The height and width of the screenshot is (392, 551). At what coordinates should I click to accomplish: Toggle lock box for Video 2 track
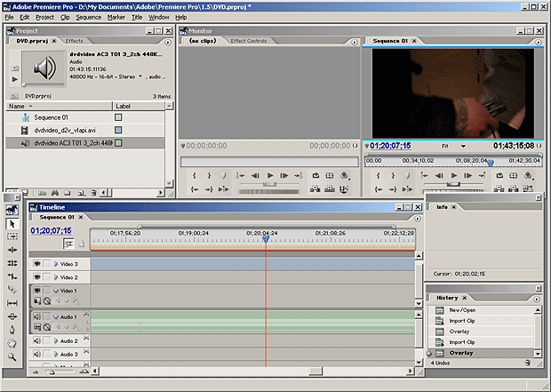(x=47, y=277)
